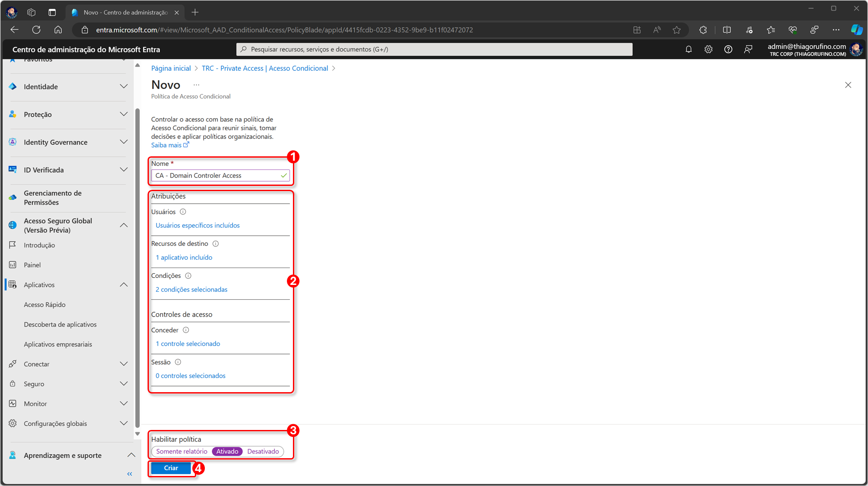Open browser extensions puzzle icon

tap(703, 30)
